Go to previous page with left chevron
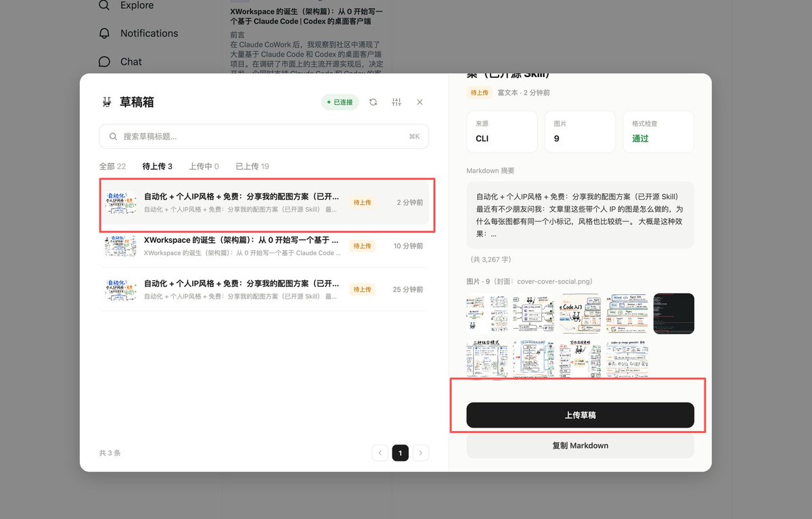 380,453
